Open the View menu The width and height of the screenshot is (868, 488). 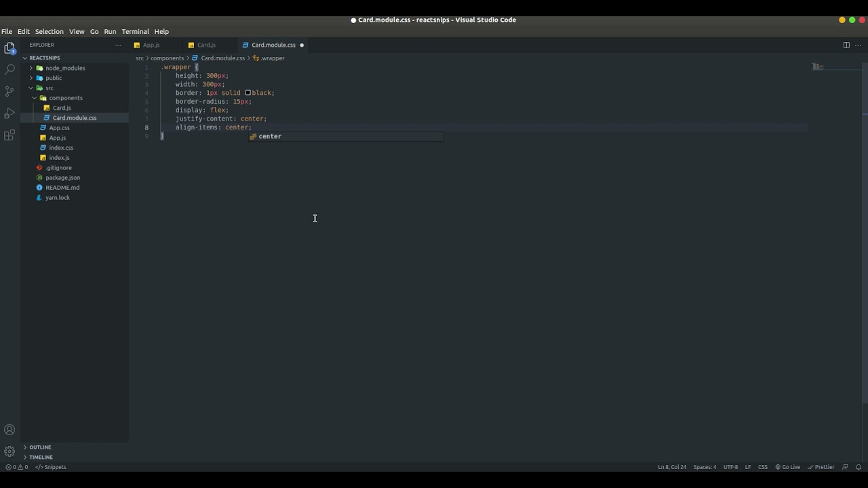click(x=77, y=31)
